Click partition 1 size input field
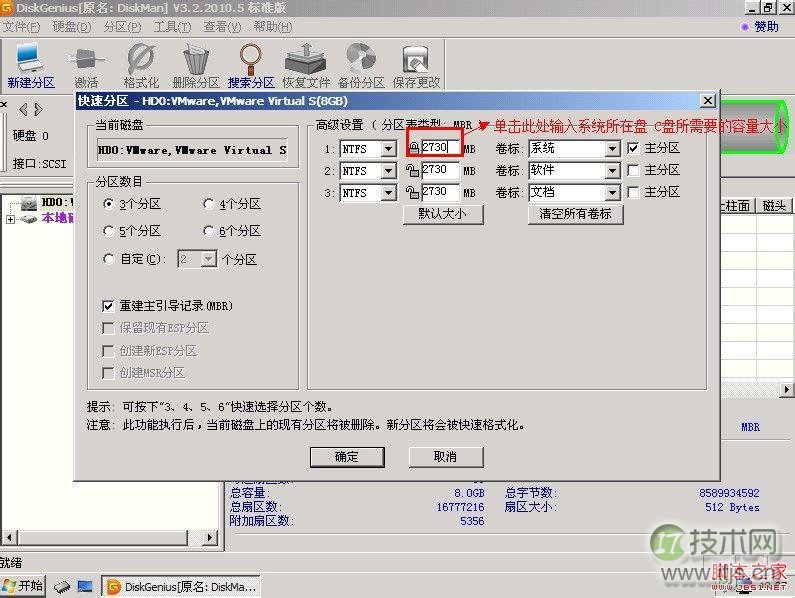 tap(440, 148)
